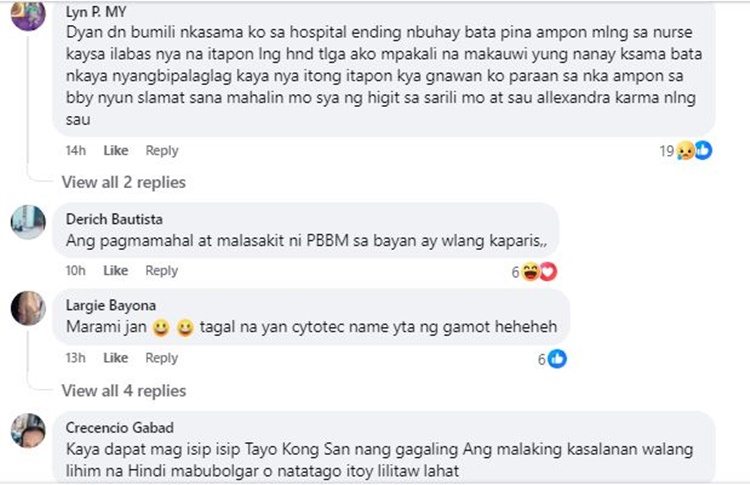Expand 'View all 4 replies' thread
The width and height of the screenshot is (750, 485).
pyautogui.click(x=123, y=391)
